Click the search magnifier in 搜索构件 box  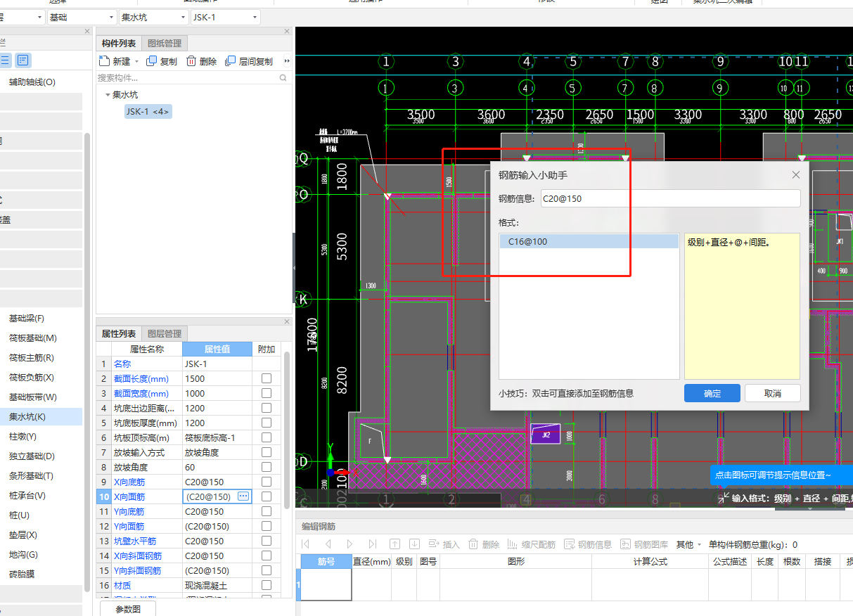(x=284, y=78)
